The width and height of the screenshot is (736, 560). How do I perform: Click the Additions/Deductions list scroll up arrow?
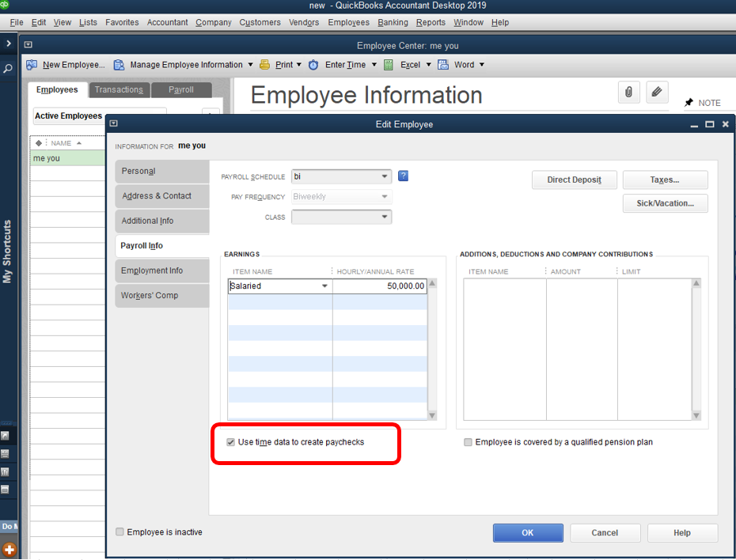(696, 283)
